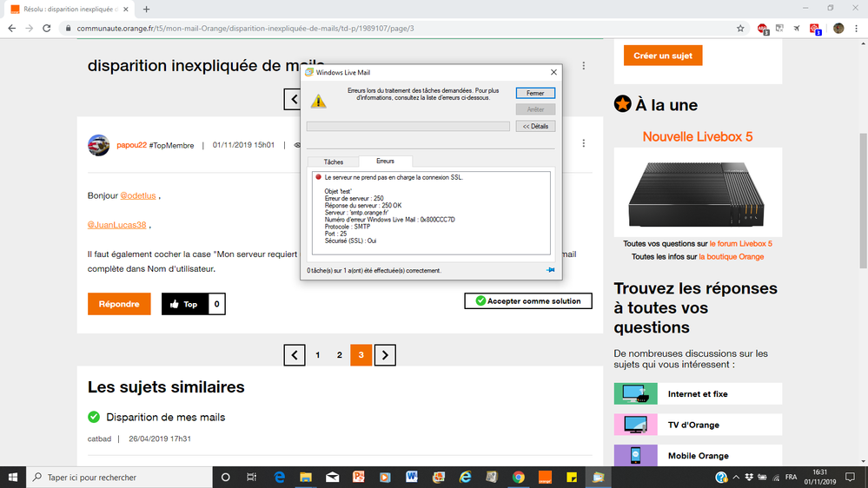Click the Windows taskbar search field

(122, 477)
